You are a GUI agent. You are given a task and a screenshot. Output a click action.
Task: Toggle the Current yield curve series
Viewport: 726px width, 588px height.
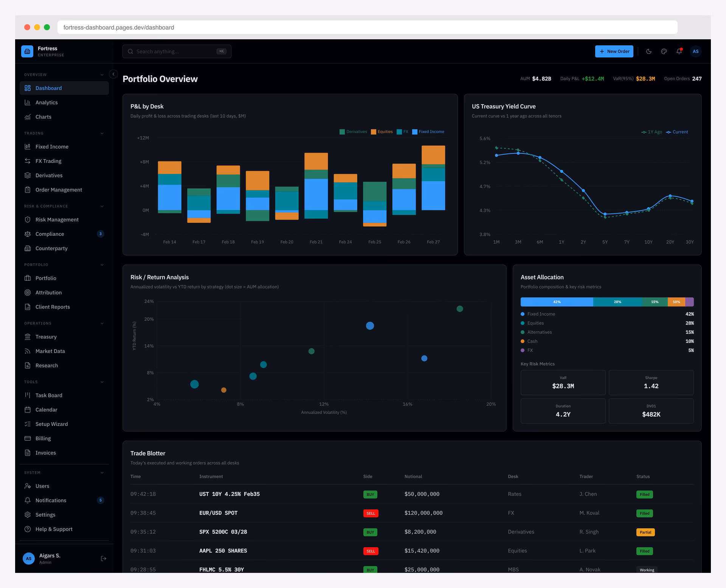pyautogui.click(x=677, y=132)
